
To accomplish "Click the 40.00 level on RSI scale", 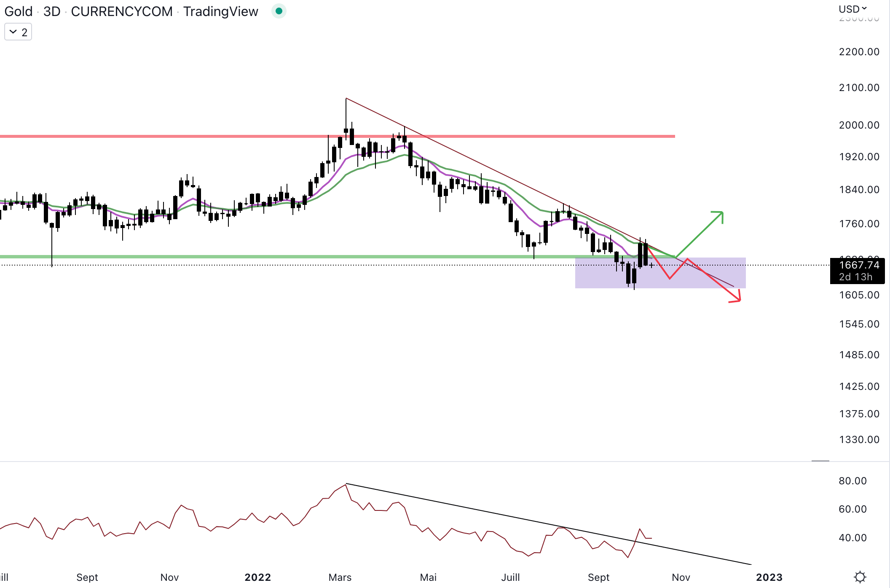I will click(852, 537).
